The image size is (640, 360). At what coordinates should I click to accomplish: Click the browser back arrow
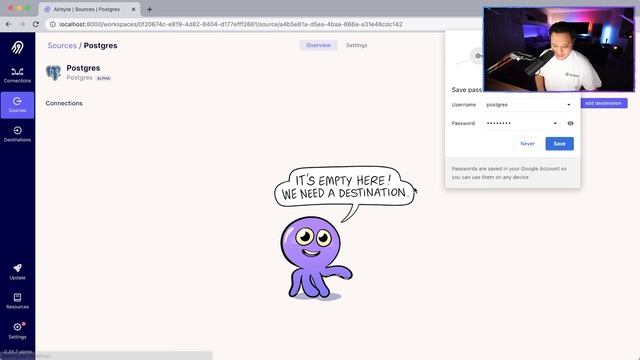(x=9, y=24)
